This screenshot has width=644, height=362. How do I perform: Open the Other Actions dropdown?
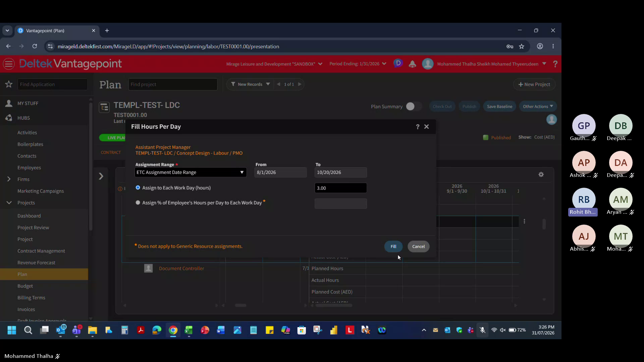click(538, 106)
